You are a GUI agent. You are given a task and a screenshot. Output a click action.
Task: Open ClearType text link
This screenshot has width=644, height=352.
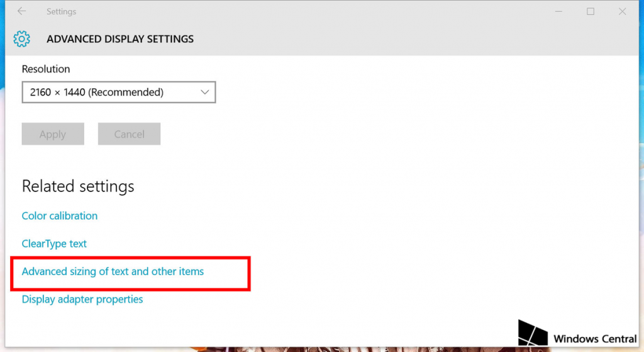tap(54, 244)
